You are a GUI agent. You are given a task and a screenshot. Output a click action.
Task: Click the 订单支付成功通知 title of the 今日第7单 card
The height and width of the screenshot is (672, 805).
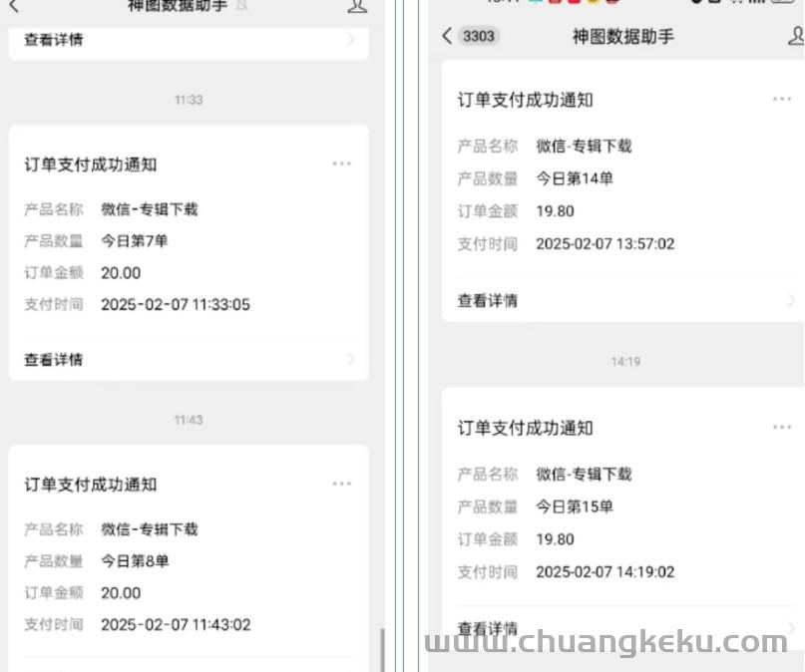pos(91,165)
